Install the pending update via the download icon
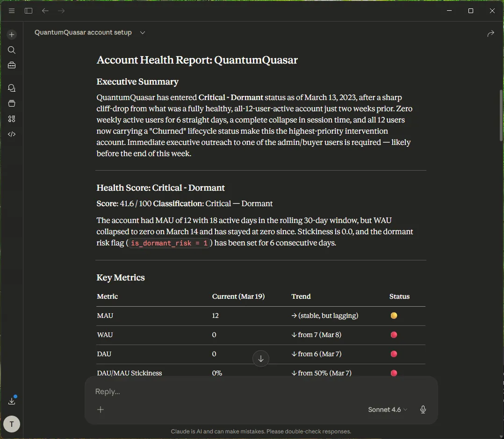The width and height of the screenshot is (504, 439). coord(11,401)
